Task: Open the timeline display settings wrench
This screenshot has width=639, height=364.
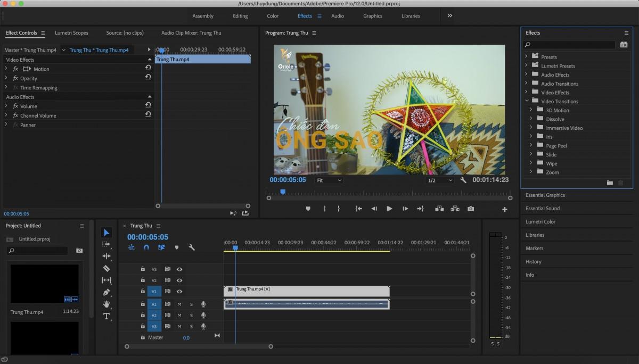Action: point(192,247)
